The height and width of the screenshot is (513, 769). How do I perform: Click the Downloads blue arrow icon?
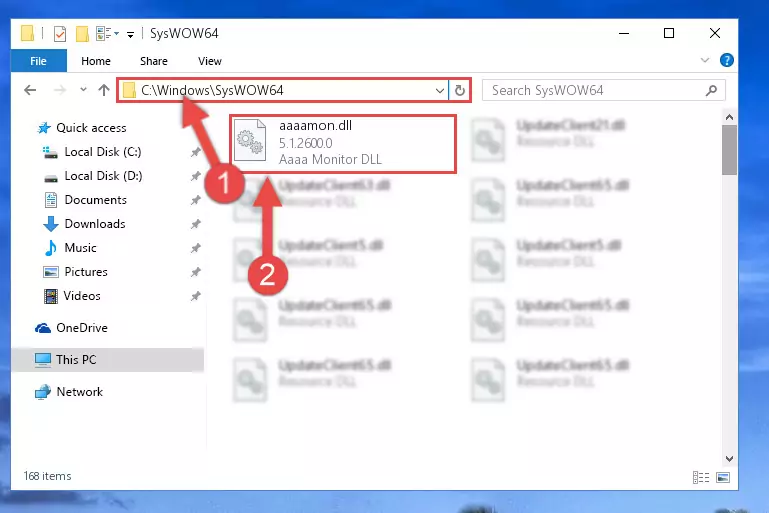(x=51, y=224)
